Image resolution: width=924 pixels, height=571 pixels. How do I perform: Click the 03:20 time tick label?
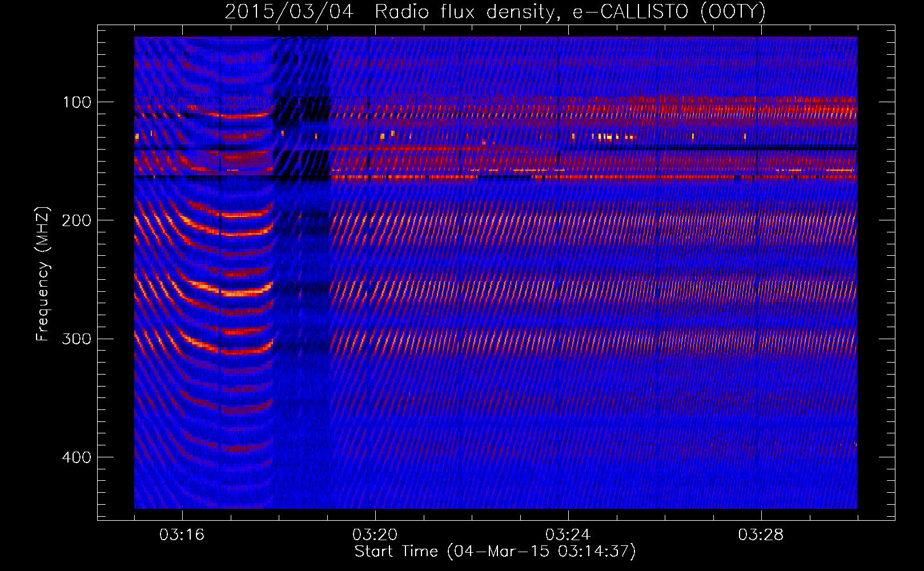375,535
